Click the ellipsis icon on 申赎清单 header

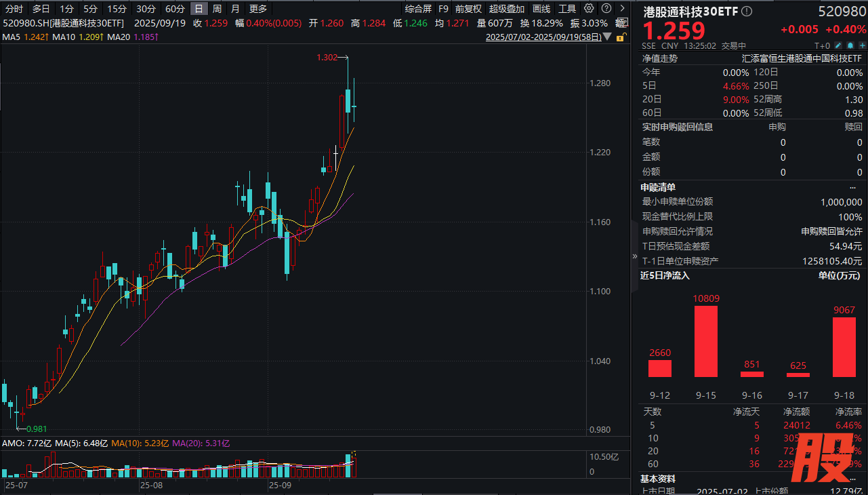(852, 187)
